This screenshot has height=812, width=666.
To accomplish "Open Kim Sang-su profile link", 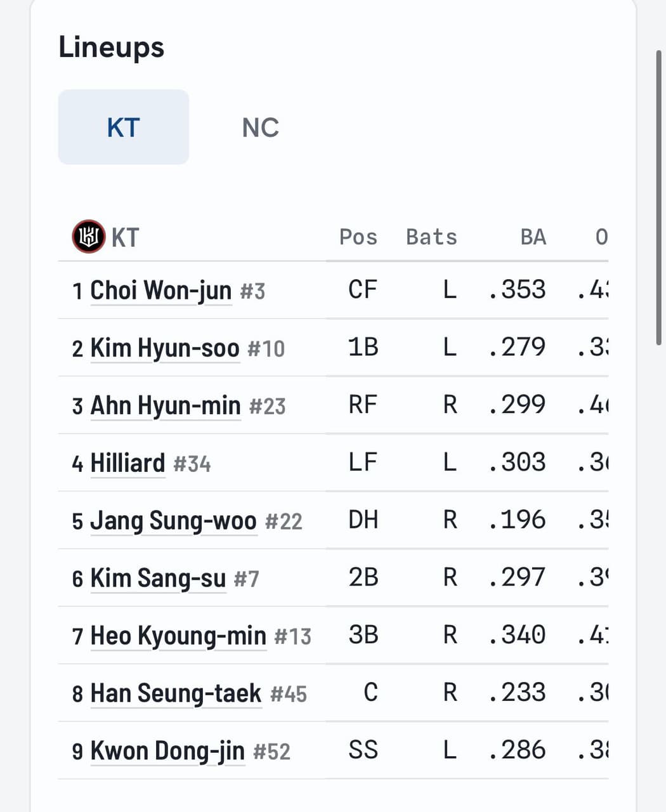I will point(158,579).
